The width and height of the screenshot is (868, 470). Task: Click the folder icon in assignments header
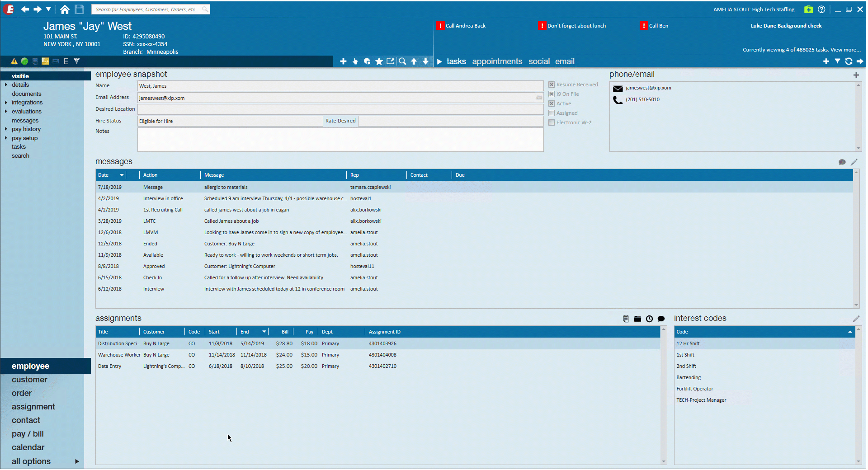click(637, 319)
